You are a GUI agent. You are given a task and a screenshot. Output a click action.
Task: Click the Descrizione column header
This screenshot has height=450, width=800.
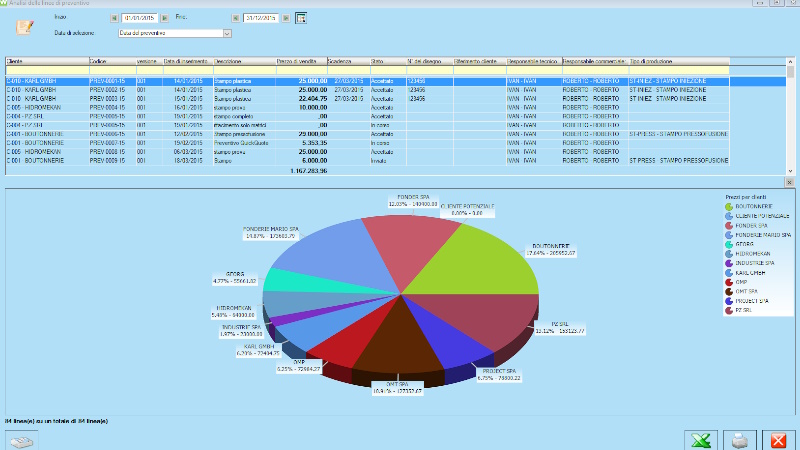[244, 61]
